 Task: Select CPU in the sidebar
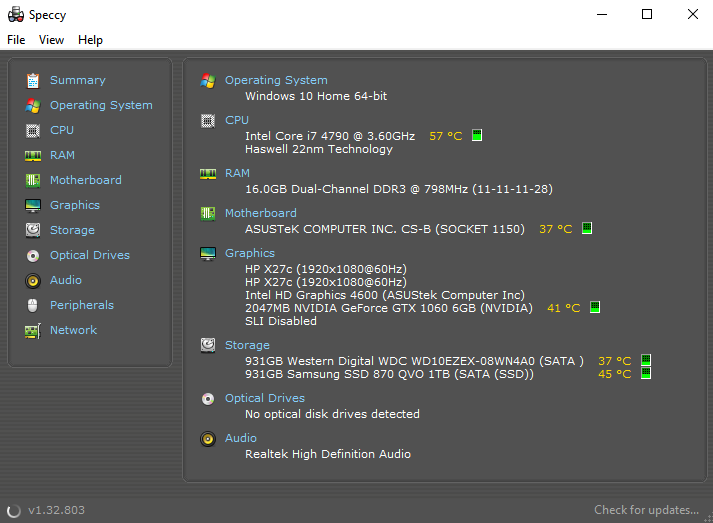tap(62, 130)
